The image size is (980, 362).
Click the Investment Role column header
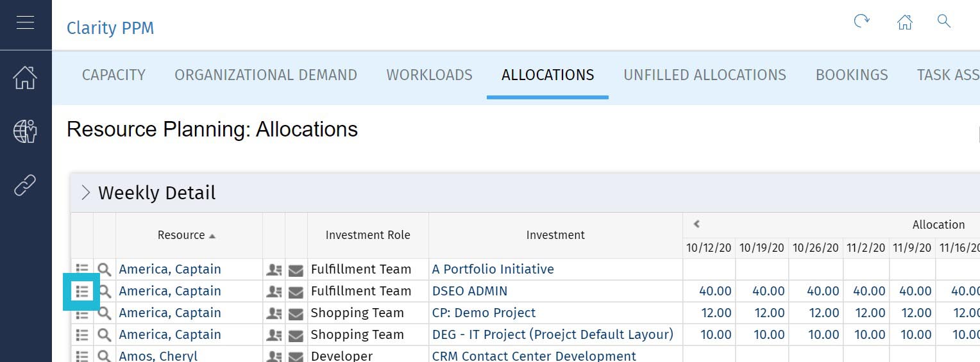click(368, 235)
